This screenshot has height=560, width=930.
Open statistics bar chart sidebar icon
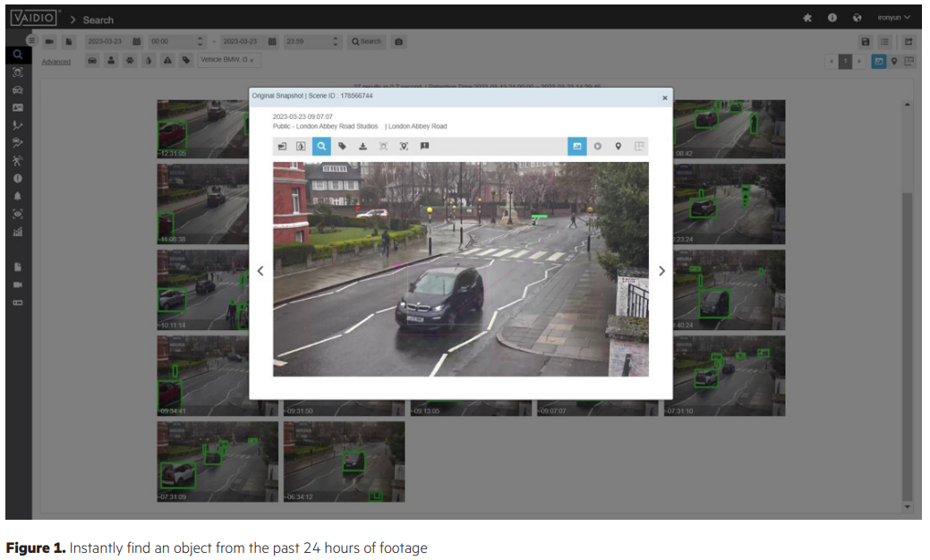[x=18, y=232]
